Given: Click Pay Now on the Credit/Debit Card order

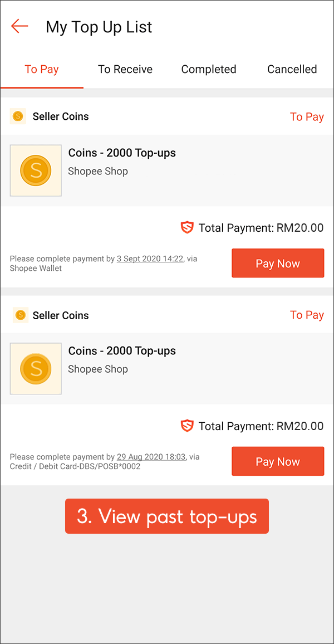Looking at the screenshot, I should (278, 461).
